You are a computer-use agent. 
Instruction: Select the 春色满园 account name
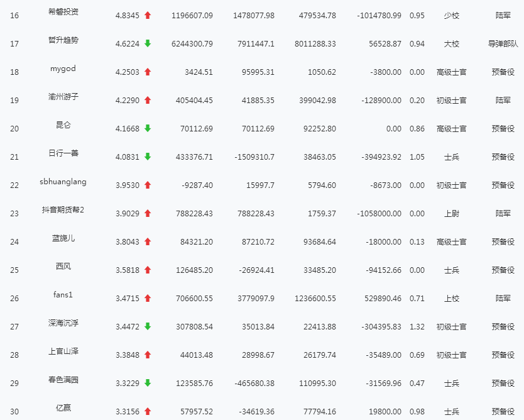click(x=63, y=380)
